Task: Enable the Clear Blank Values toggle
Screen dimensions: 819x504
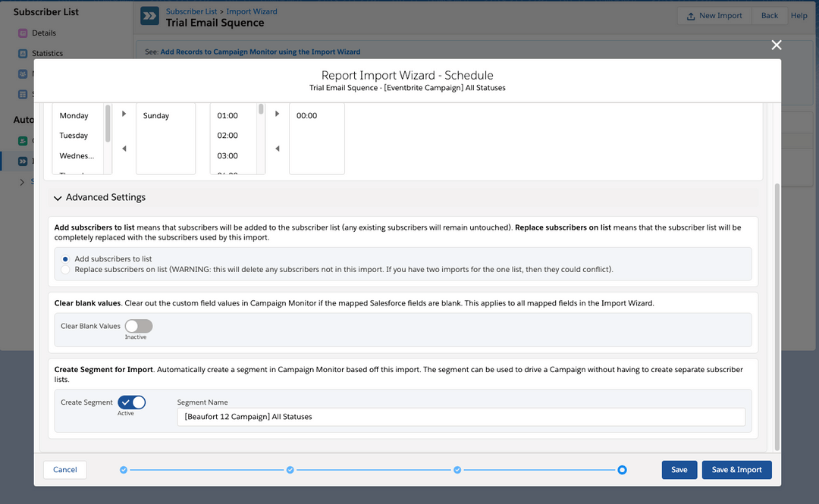Action: coord(139,326)
